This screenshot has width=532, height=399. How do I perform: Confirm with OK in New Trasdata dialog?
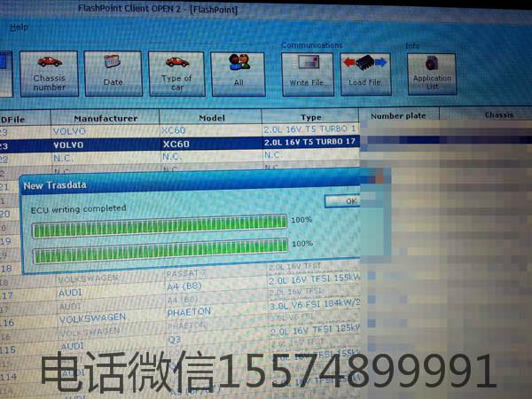[x=342, y=201]
